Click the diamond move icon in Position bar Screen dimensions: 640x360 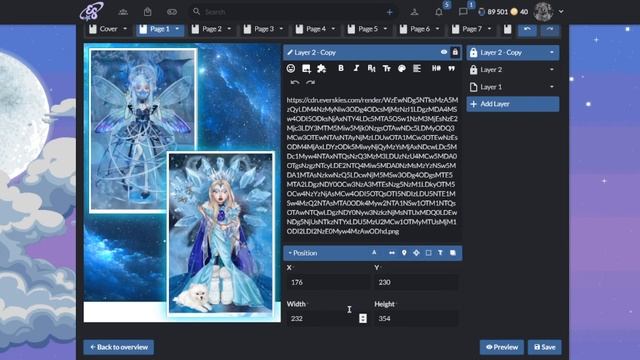416,253
